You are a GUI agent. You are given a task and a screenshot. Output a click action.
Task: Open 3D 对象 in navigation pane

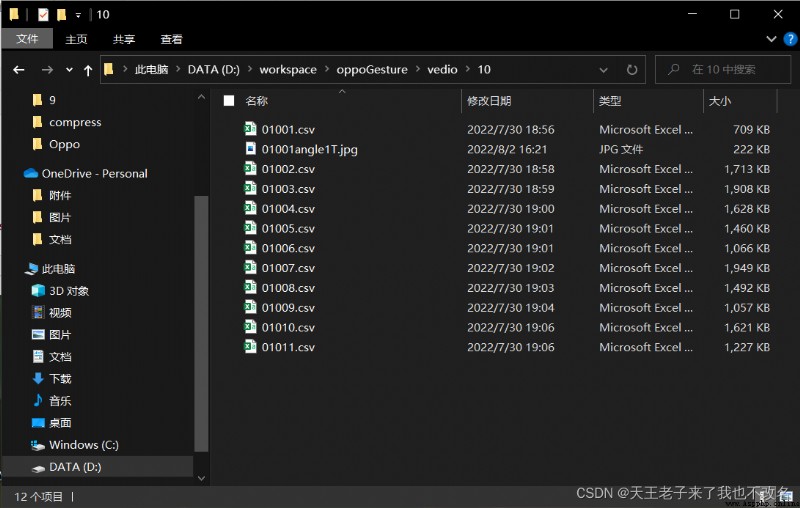click(68, 291)
